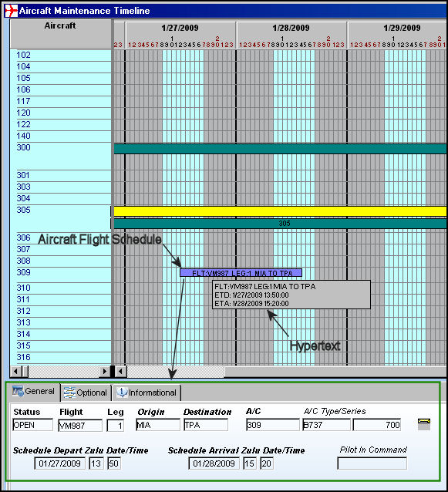The height and width of the screenshot is (492, 448).
Task: Switch to the Optional tab
Action: (x=86, y=393)
